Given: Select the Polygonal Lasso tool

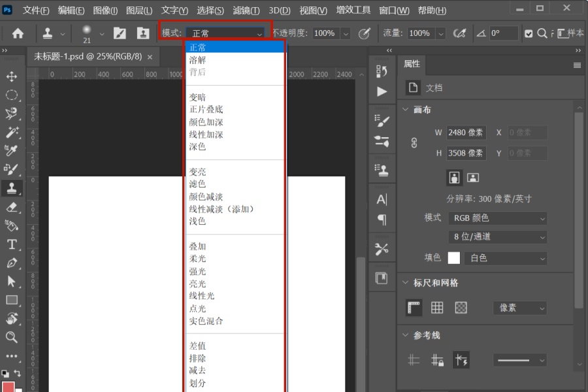Looking at the screenshot, I should pyautogui.click(x=12, y=113).
